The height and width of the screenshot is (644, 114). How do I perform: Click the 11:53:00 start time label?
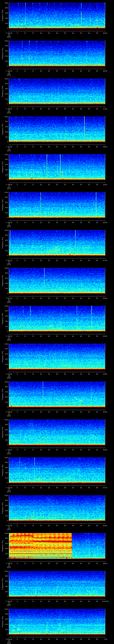(9, 374)
